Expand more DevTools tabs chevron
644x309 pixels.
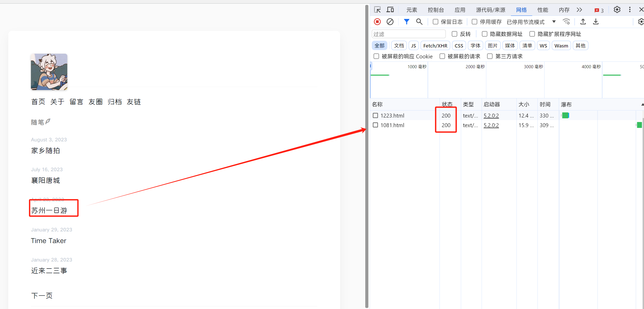579,10
